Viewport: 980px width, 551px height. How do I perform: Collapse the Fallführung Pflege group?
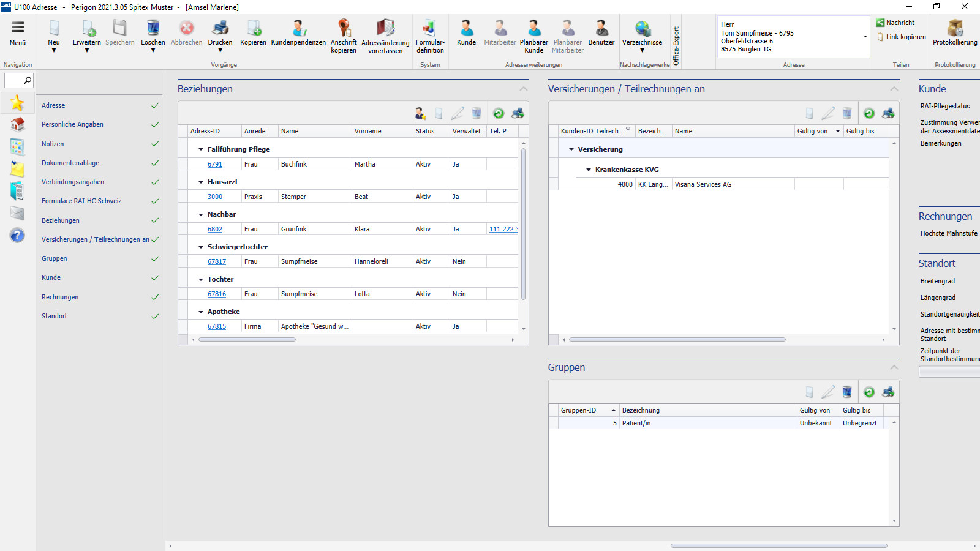(x=201, y=149)
